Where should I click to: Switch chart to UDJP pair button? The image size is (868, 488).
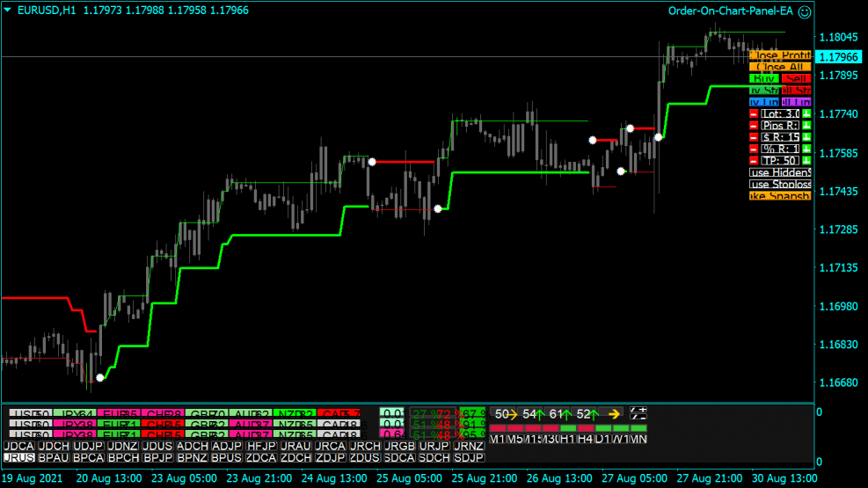88,446
